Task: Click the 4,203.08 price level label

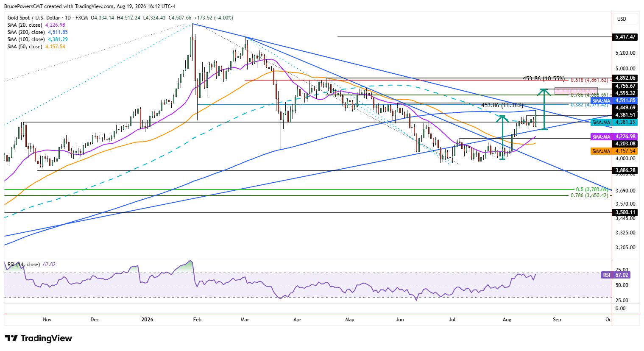Action: point(625,144)
